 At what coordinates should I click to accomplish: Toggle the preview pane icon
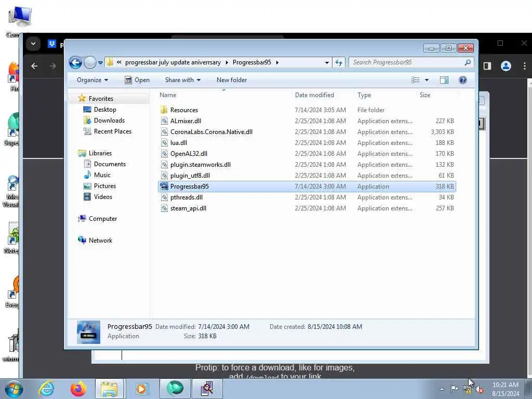point(444,80)
